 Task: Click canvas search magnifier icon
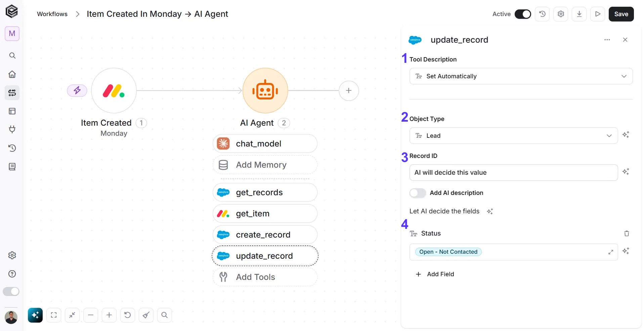point(165,315)
